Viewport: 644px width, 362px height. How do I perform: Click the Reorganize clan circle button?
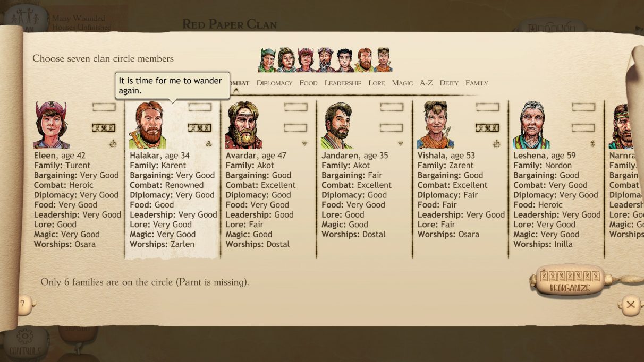click(570, 281)
